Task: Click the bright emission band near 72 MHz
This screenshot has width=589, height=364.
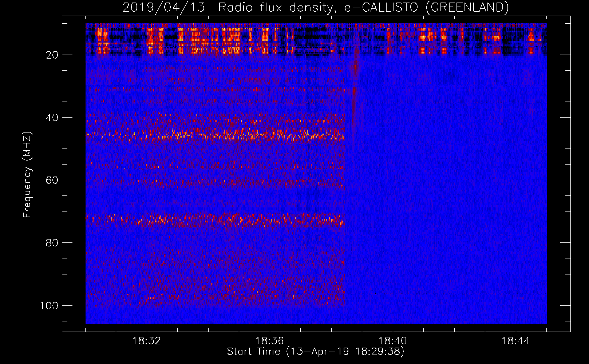Action: (215, 219)
